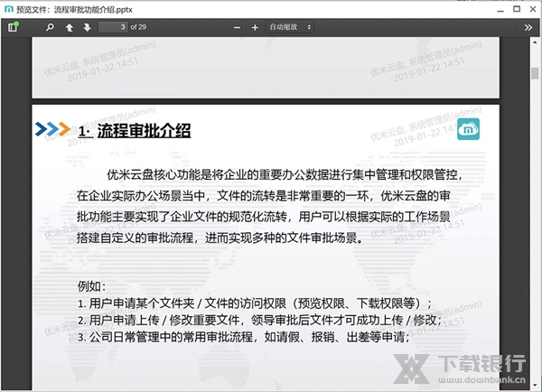542x392 pixels.
Task: Click the paragraph line starting 优米云盘核心功能
Action: [x=285, y=175]
